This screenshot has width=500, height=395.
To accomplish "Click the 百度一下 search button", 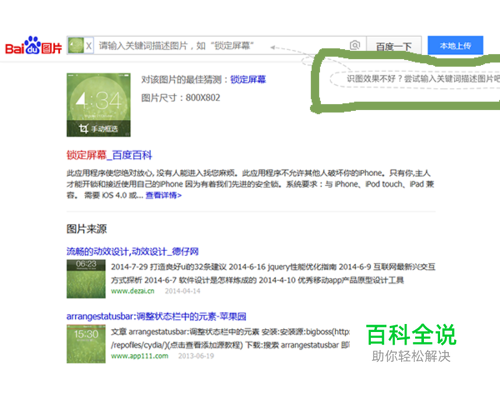I will click(394, 46).
